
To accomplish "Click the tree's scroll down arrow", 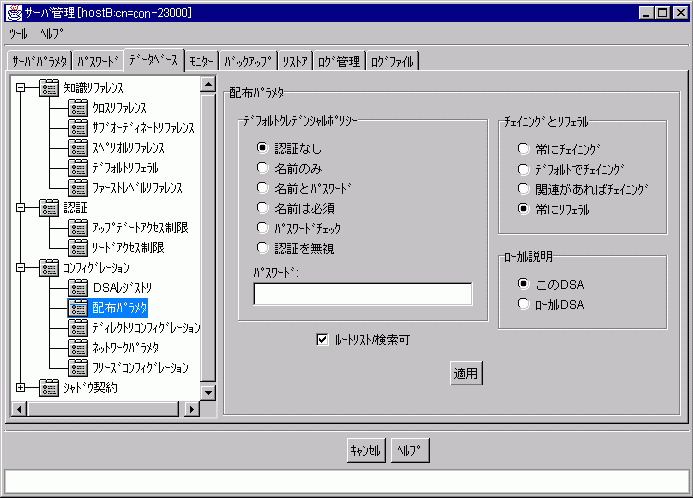I will [x=208, y=392].
